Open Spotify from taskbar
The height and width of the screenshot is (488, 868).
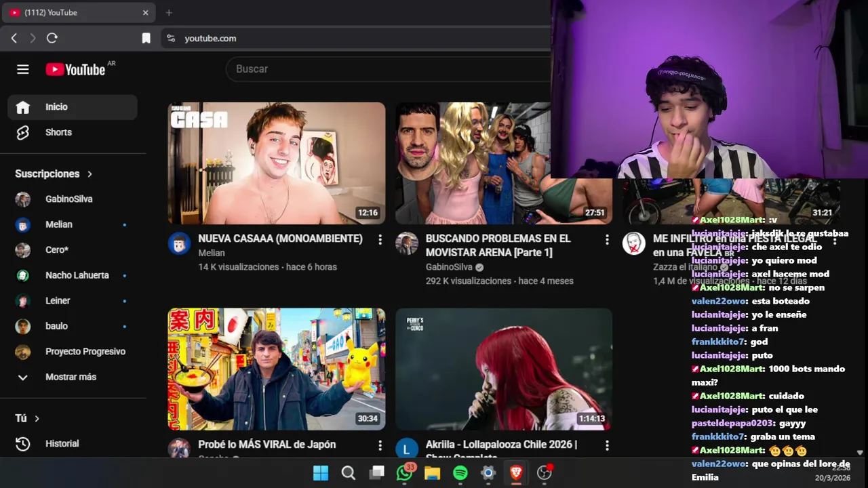[460, 473]
